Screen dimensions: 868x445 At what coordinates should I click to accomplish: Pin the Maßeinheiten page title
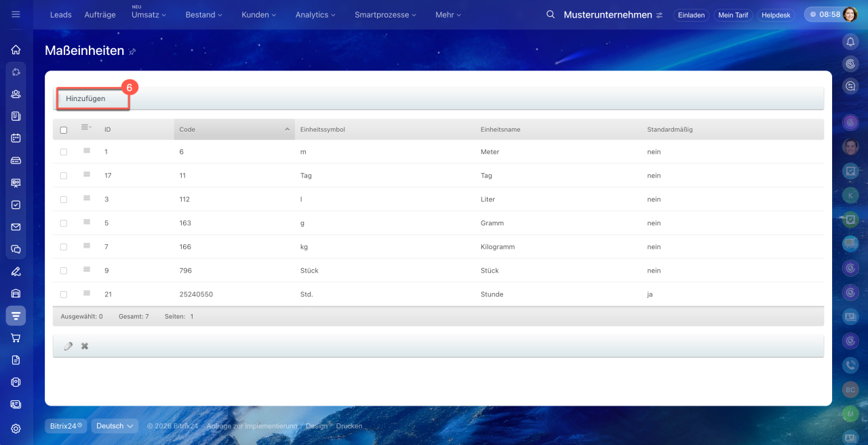[132, 52]
